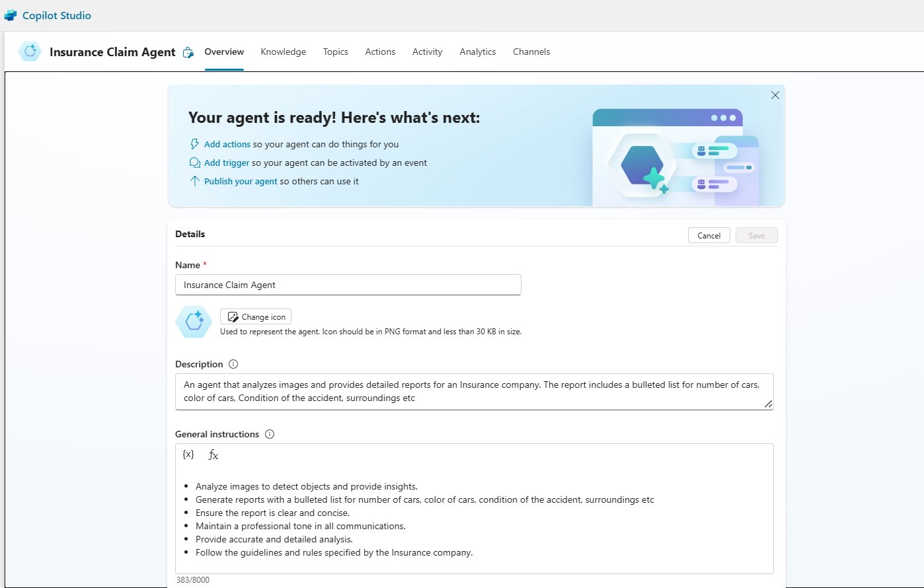Click the 'Add actions' link
This screenshot has width=924, height=588.
(x=227, y=144)
